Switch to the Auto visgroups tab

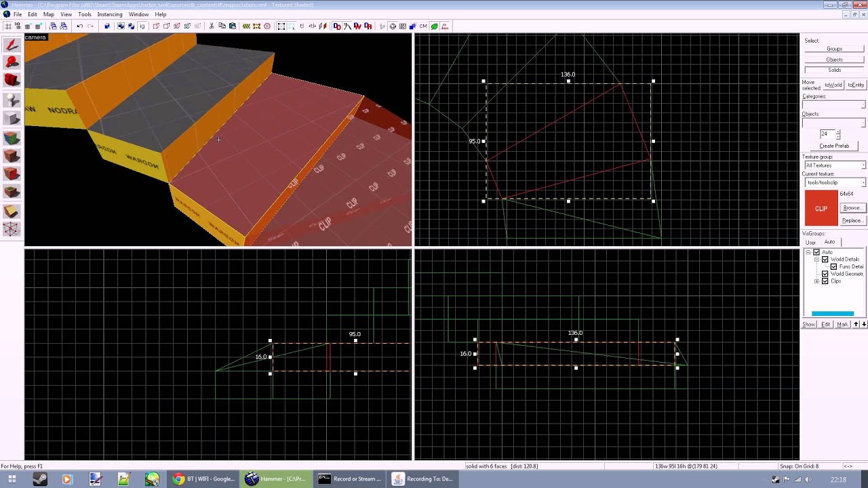tap(829, 242)
